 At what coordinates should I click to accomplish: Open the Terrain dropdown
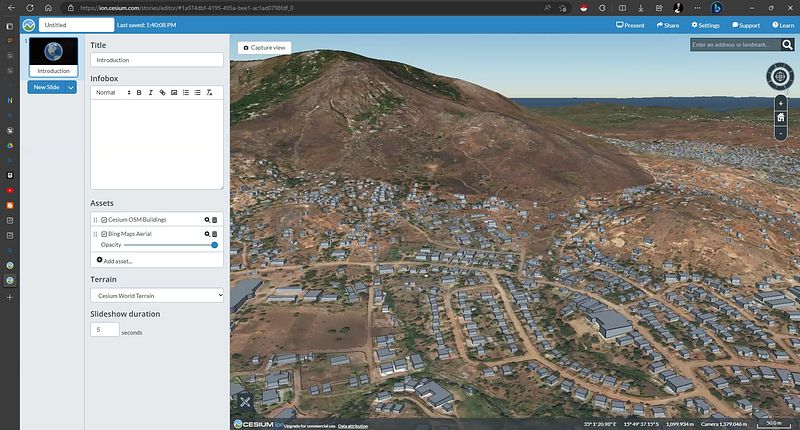[x=157, y=295]
